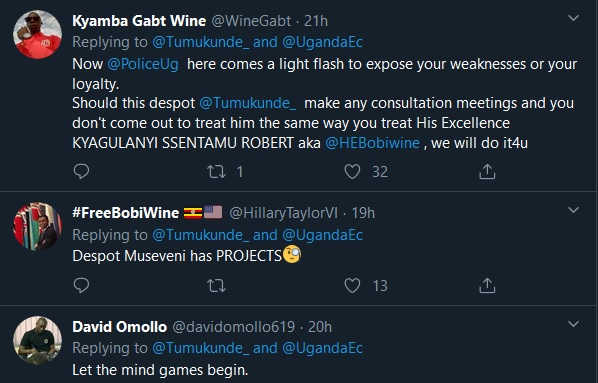Open the @HEBobiwine mention link
The image size is (598, 383).
[x=373, y=143]
